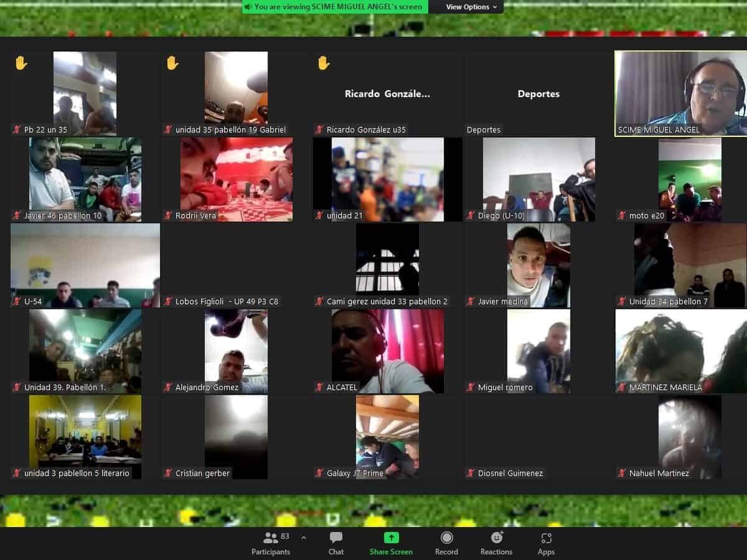Click muted mic icon of Diosnel Guimenez
Viewport: 747px width, 560px height.
(471, 474)
